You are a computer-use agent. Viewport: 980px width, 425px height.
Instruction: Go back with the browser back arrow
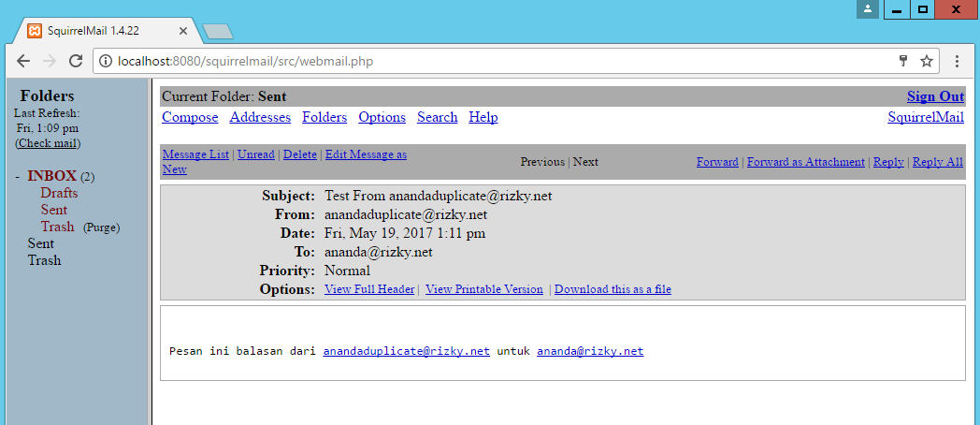click(x=23, y=61)
